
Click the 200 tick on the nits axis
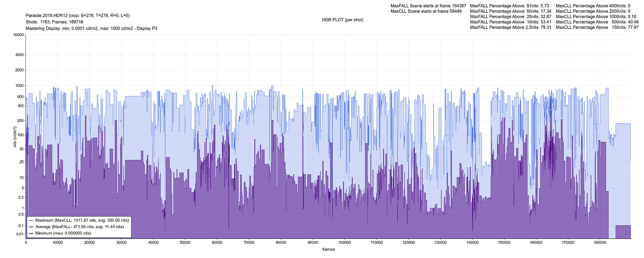[x=20, y=121]
